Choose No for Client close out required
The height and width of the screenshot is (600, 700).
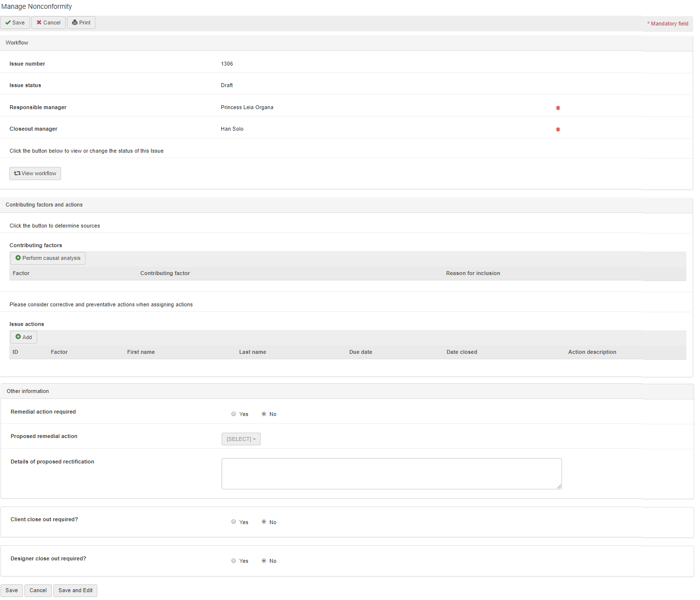pos(264,522)
